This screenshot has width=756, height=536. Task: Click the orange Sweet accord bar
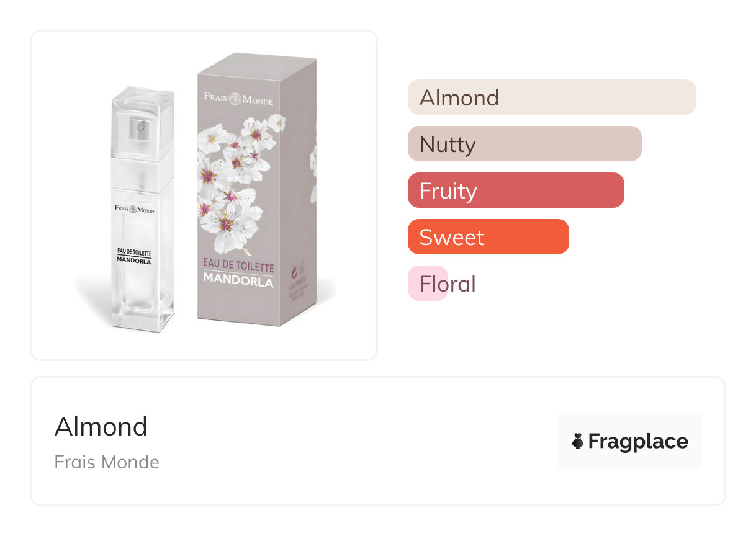pos(488,237)
